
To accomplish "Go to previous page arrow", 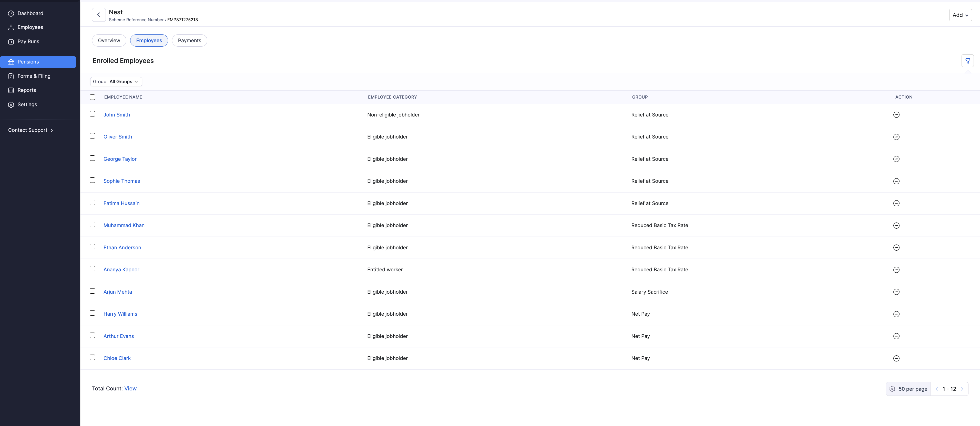I will (x=937, y=389).
